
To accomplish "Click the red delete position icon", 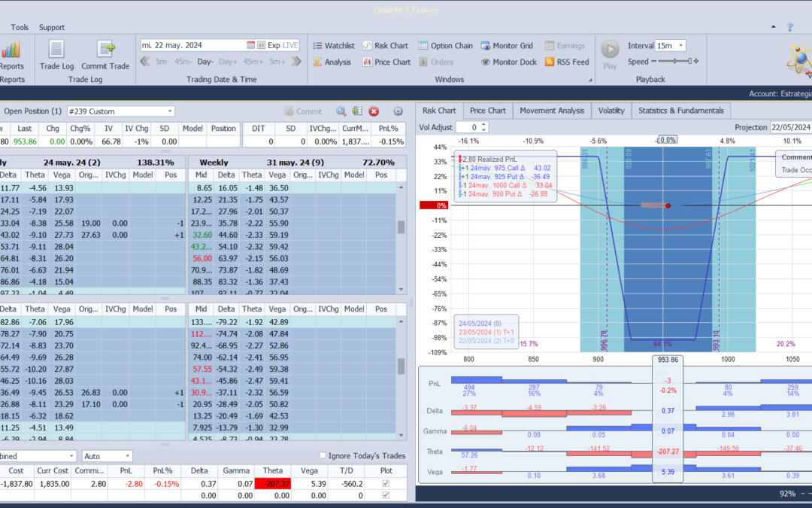I will tap(374, 111).
